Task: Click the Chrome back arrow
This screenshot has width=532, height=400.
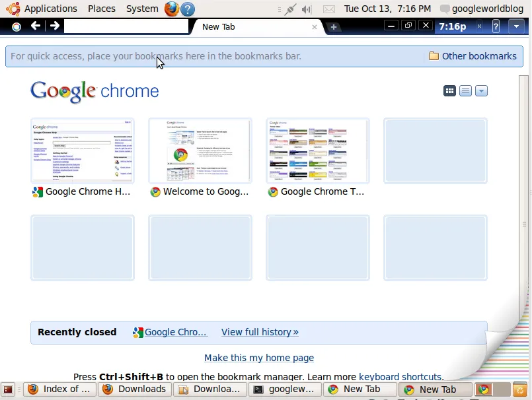Action: point(35,26)
